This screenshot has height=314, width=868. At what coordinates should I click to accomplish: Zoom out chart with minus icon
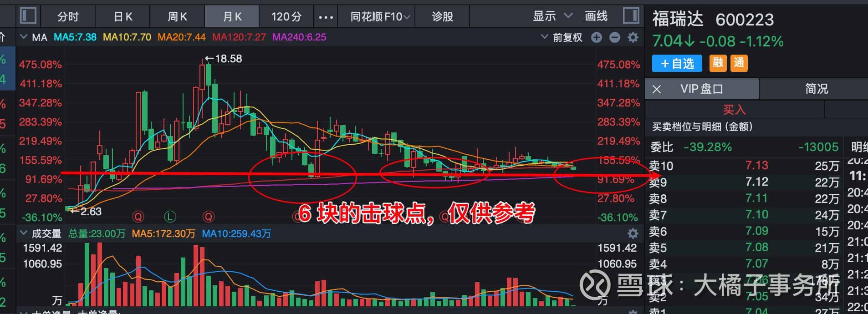[x=615, y=37]
